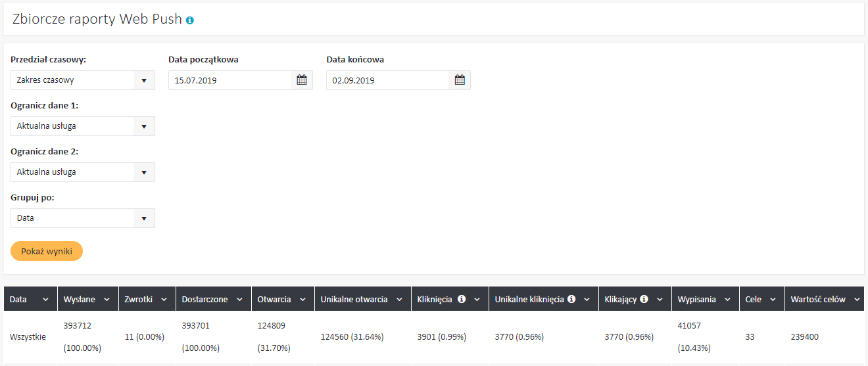Open the Otwarcia column chevron menu
This screenshot has width=868, height=366.
(x=303, y=300)
